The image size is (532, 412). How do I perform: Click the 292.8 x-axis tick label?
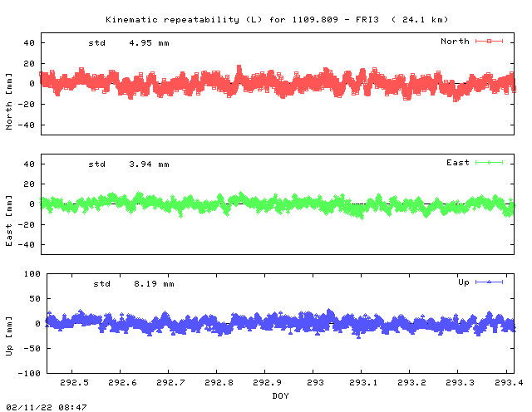click(219, 382)
